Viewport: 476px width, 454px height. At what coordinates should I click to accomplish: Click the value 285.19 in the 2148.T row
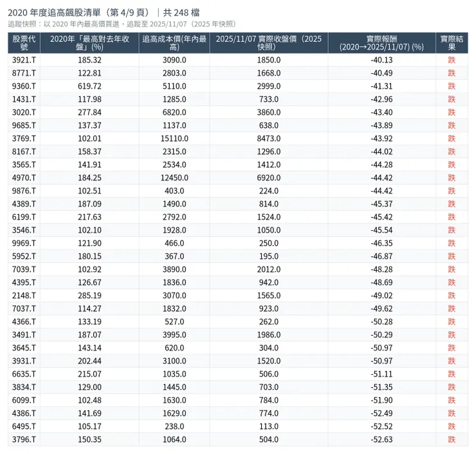(x=89, y=295)
